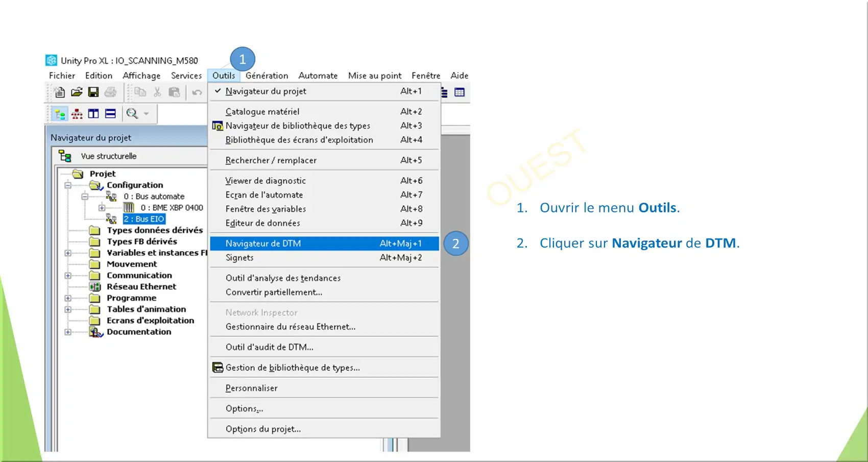Collapse the 0 : Bus automate node
The width and height of the screenshot is (868, 462).
pyautogui.click(x=85, y=196)
